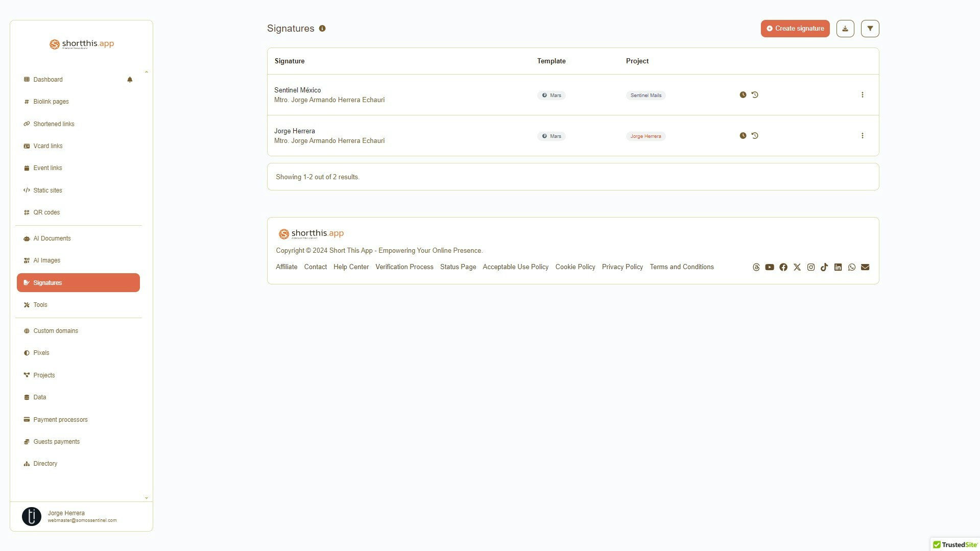This screenshot has width=980, height=551.
Task: Click TrustedSite badge
Action: pos(955,545)
